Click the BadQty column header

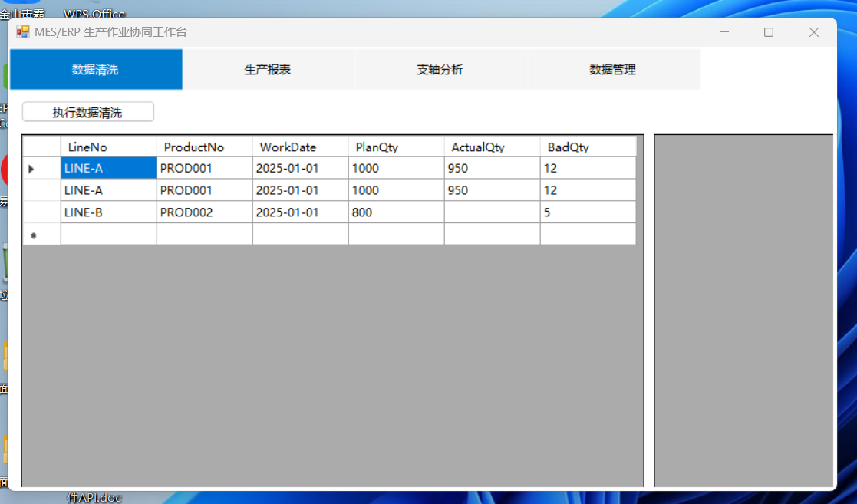click(x=588, y=147)
